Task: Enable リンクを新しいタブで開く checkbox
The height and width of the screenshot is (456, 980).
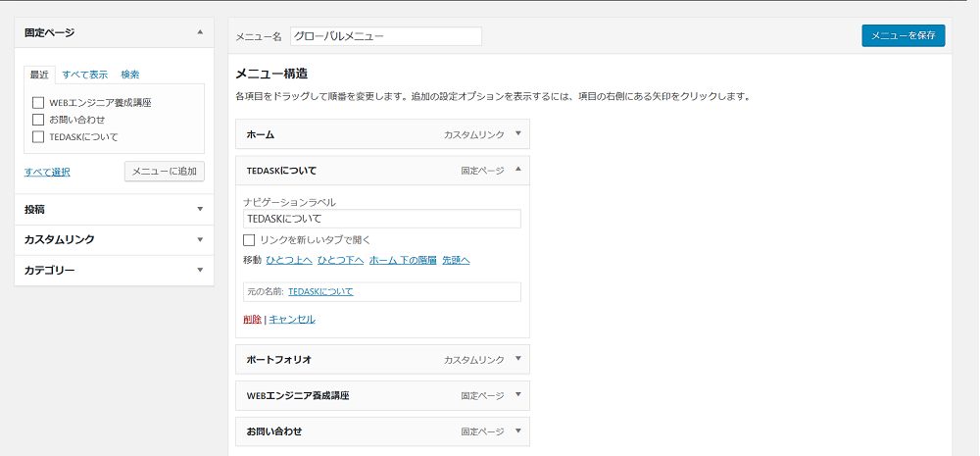Action: point(250,239)
